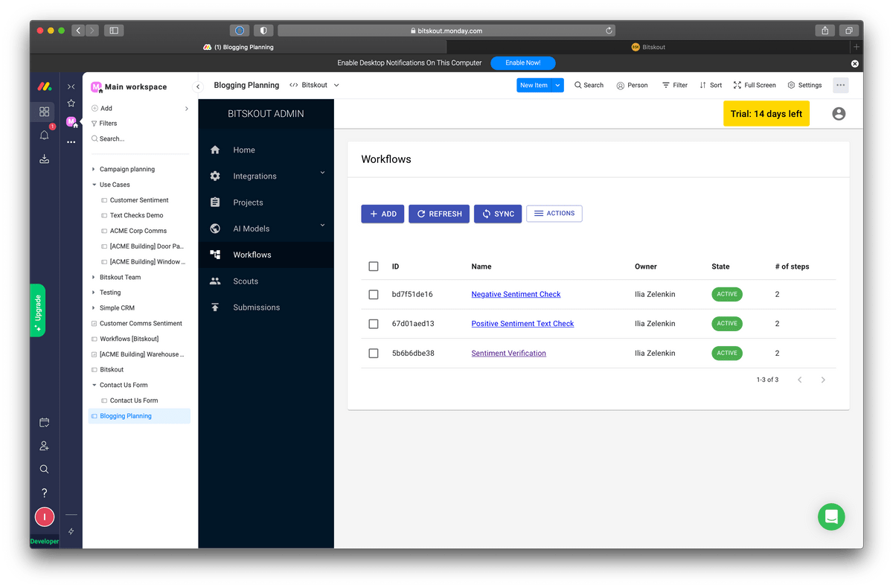893x588 pixels.
Task: Select Workflows in Bitskout Admin menu
Action: pos(266,255)
